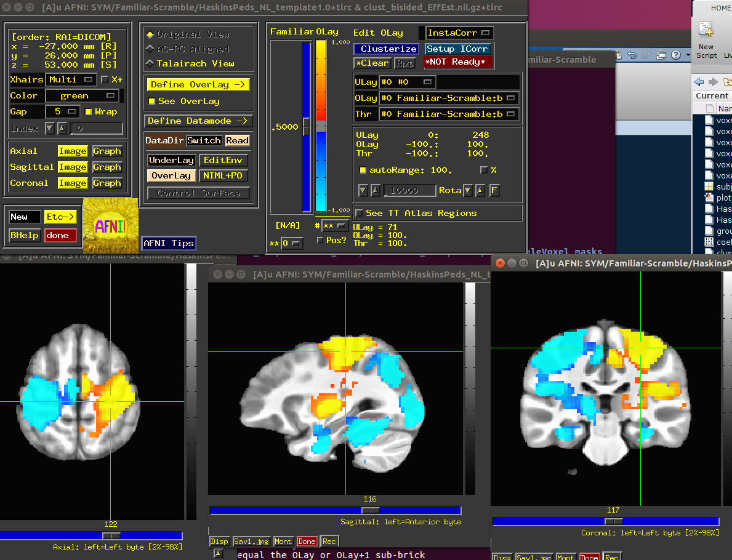Image resolution: width=732 pixels, height=560 pixels.
Task: Open the ULay sub-brick #0 dropdown
Action: pyautogui.click(x=407, y=82)
